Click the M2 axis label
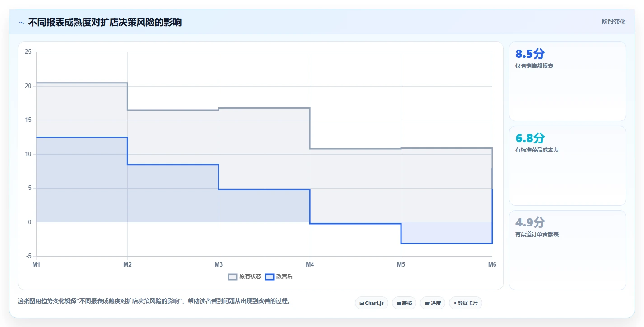Viewport: 644px width, 327px height. pos(127,265)
